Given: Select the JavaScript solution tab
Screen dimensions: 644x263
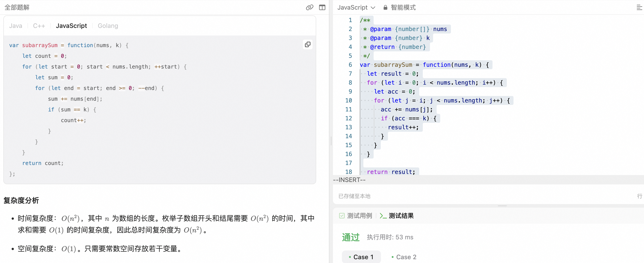Looking at the screenshot, I should tap(71, 26).
